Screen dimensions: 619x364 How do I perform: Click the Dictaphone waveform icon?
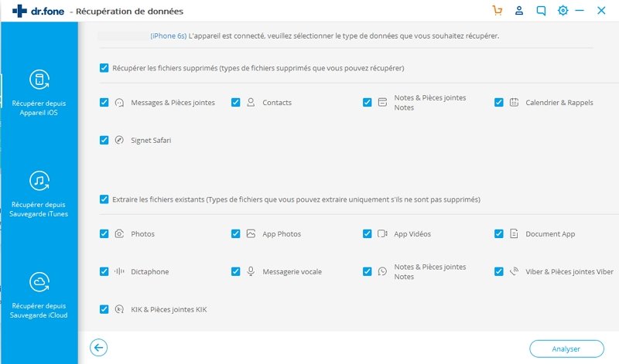pyautogui.click(x=119, y=271)
